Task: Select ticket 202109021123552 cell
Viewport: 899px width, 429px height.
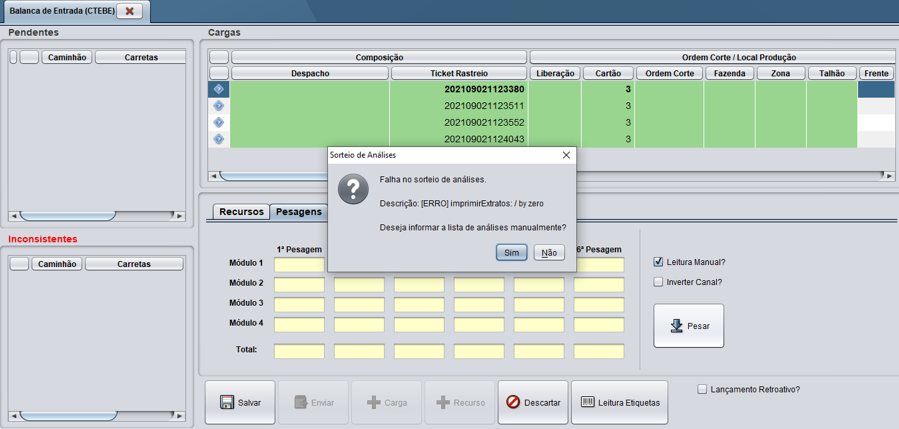Action: (459, 122)
